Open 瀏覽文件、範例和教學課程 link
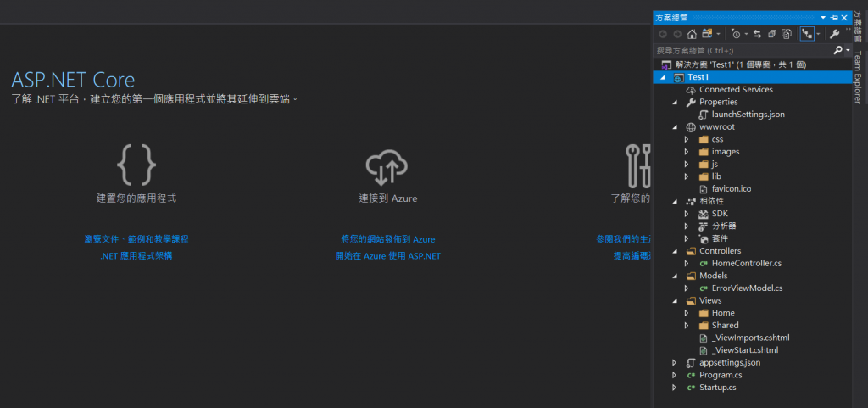 tap(136, 239)
